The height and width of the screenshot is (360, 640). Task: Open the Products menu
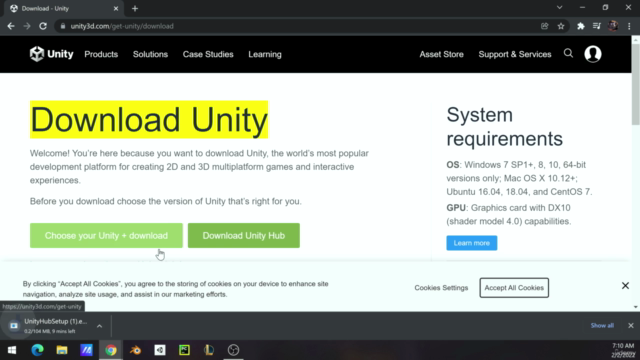coord(101,54)
